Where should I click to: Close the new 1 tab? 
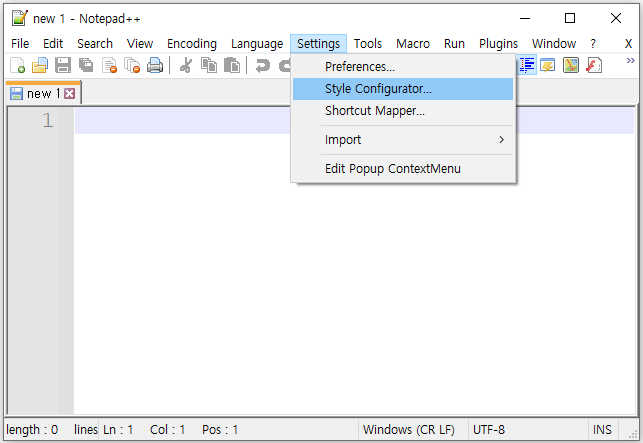click(70, 94)
